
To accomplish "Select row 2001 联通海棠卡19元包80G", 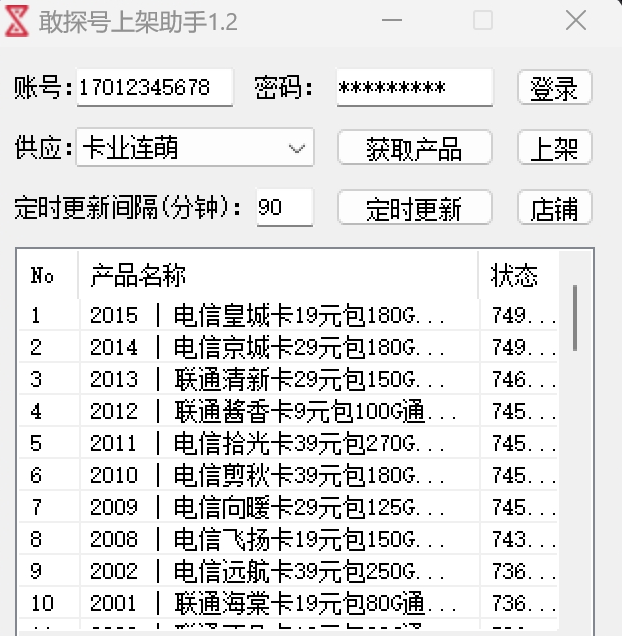I will [x=288, y=603].
